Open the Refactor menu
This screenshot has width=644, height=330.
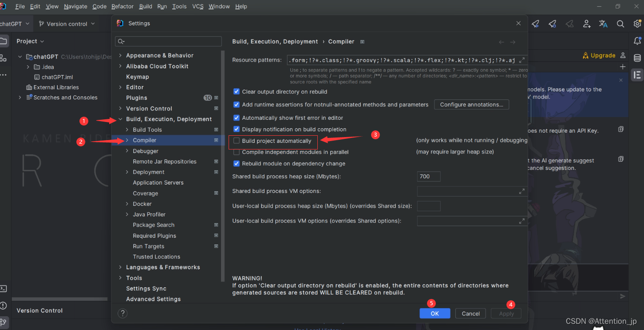(x=122, y=6)
